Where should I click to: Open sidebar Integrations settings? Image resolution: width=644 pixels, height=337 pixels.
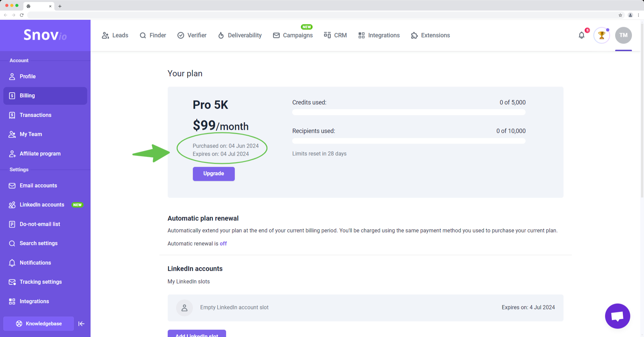(45, 301)
